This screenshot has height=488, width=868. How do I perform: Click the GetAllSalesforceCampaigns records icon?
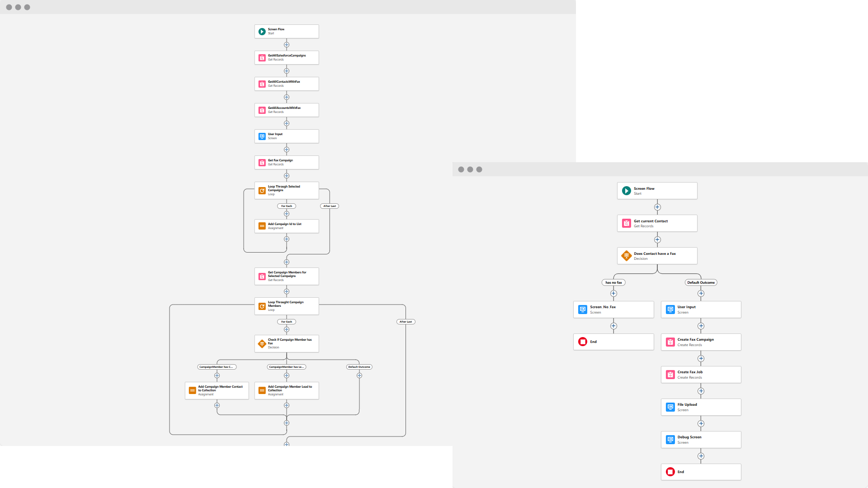pyautogui.click(x=262, y=58)
